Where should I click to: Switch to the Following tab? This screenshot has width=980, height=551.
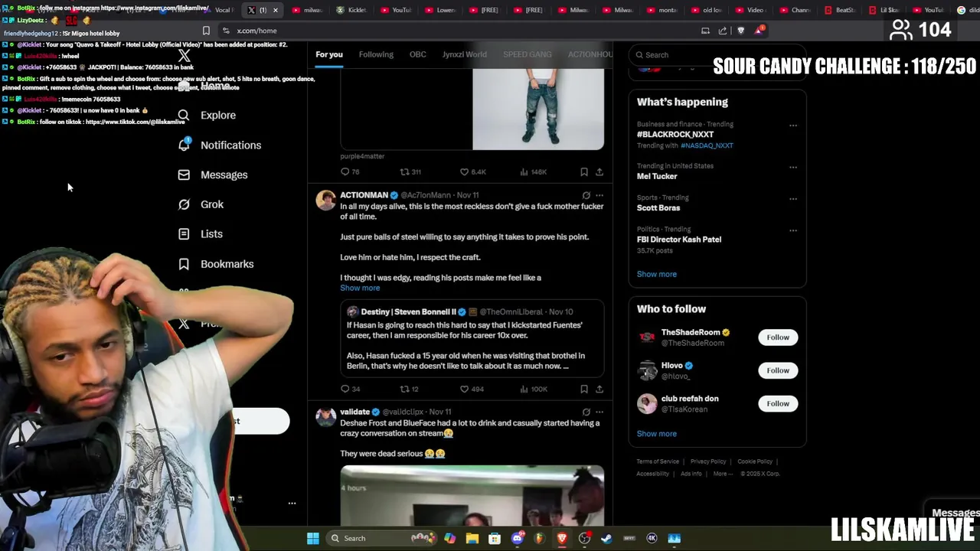(376, 54)
